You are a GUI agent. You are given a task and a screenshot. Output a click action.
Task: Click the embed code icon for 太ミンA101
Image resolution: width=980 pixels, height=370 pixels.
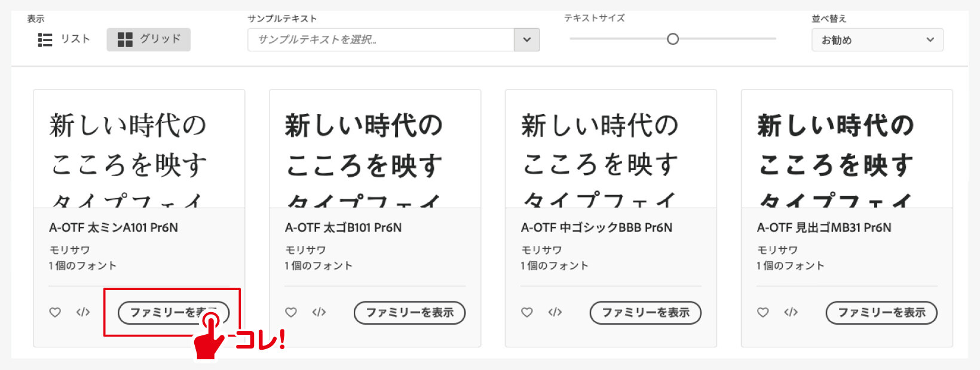click(x=83, y=312)
